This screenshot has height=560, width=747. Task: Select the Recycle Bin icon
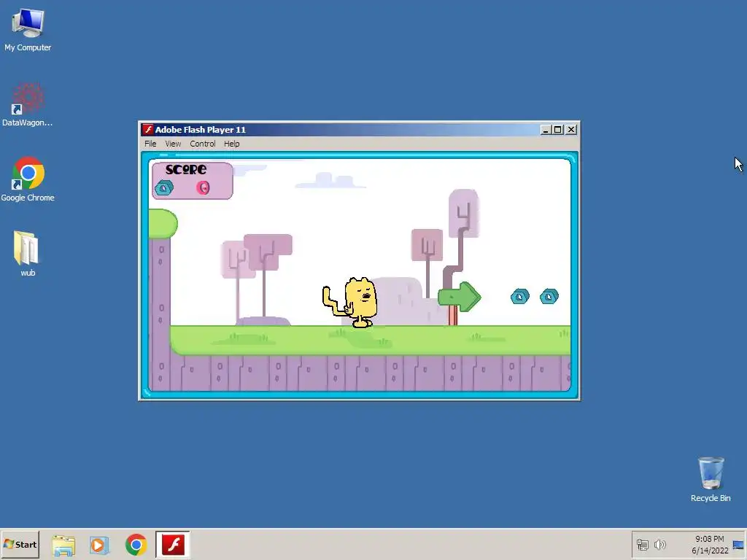711,479
